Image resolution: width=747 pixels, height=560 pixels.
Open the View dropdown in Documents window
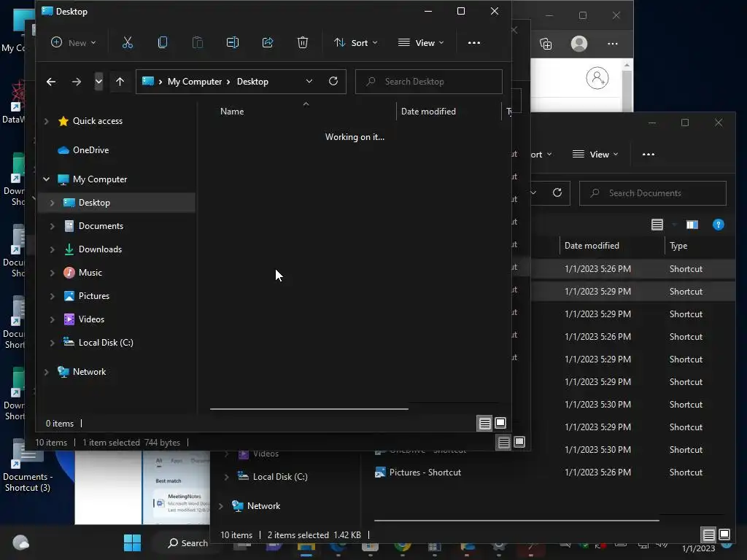coord(595,155)
